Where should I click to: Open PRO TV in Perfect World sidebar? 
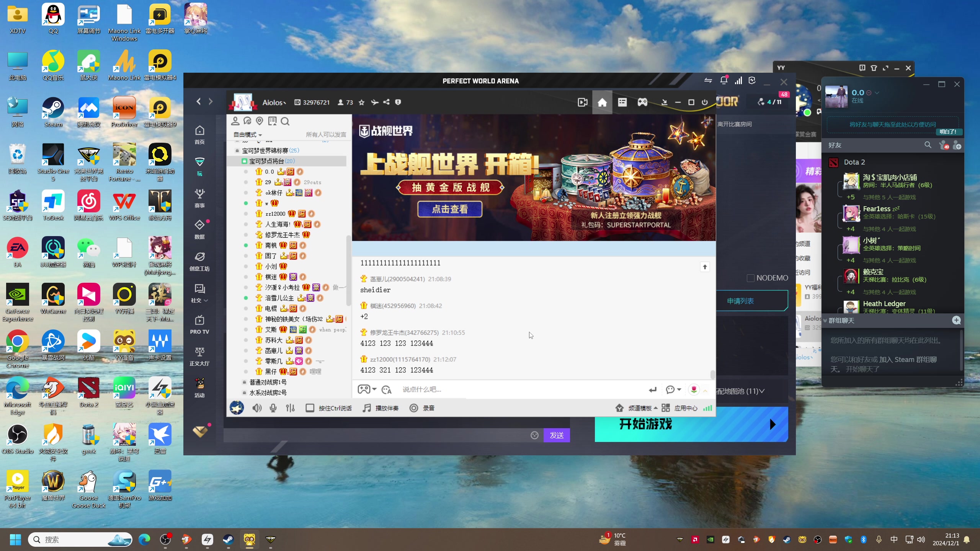[199, 324]
